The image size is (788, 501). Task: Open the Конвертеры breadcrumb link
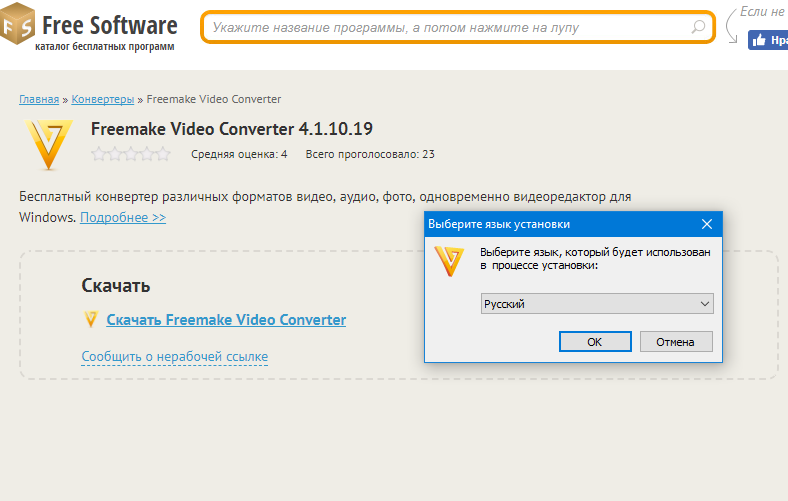point(103,99)
